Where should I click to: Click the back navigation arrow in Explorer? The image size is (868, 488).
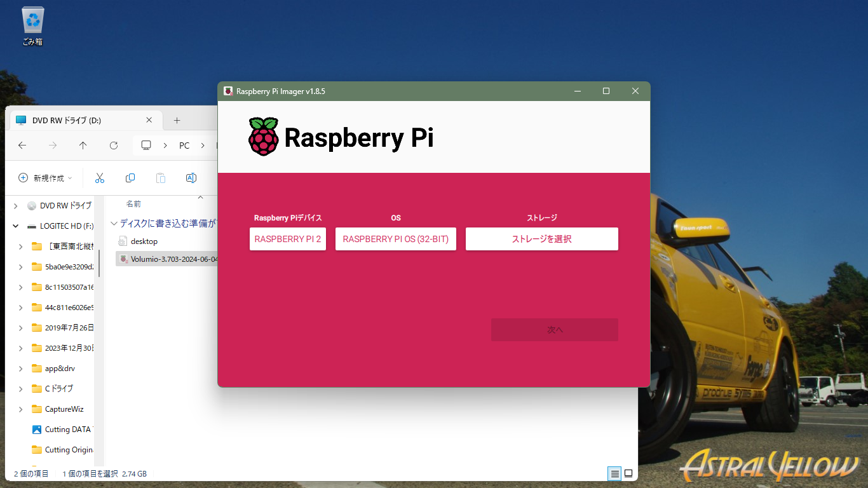[x=22, y=146]
